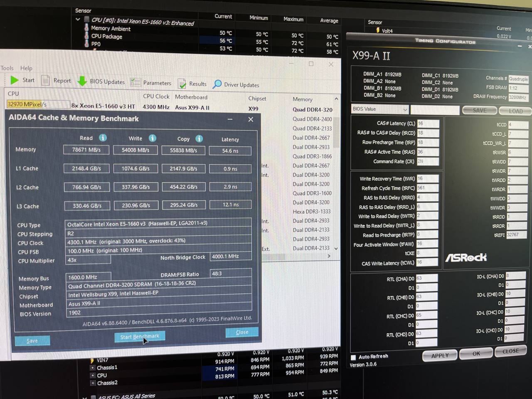Viewport: 532px width, 399px height.
Task: Click the CPU Clock column header
Action: 156,96
